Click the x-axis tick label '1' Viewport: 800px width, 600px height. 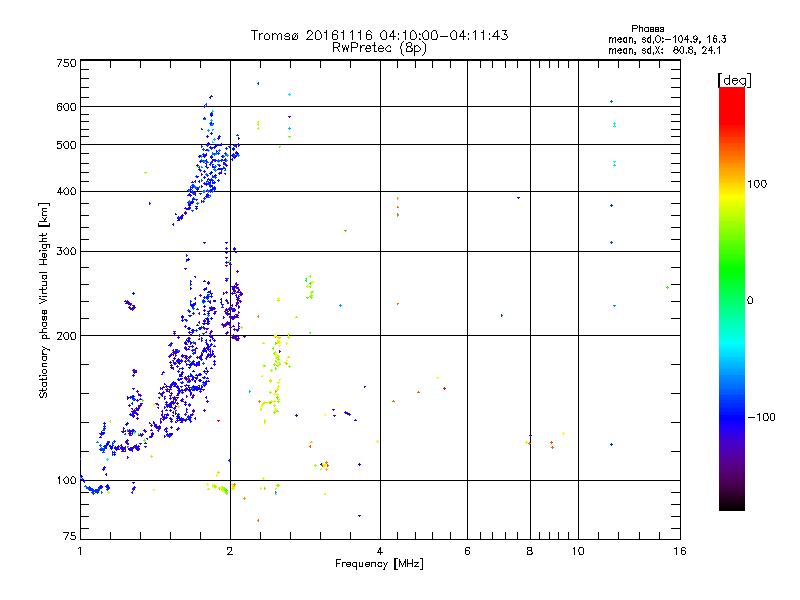click(80, 551)
